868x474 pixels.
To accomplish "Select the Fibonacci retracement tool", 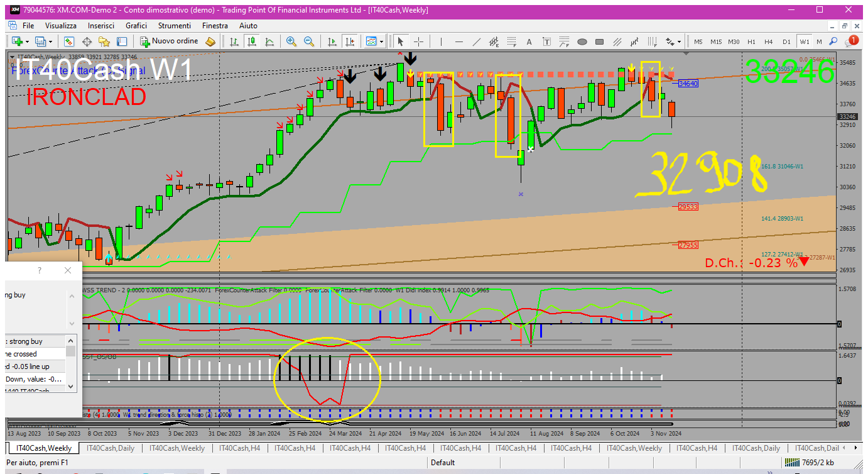I will (512, 41).
